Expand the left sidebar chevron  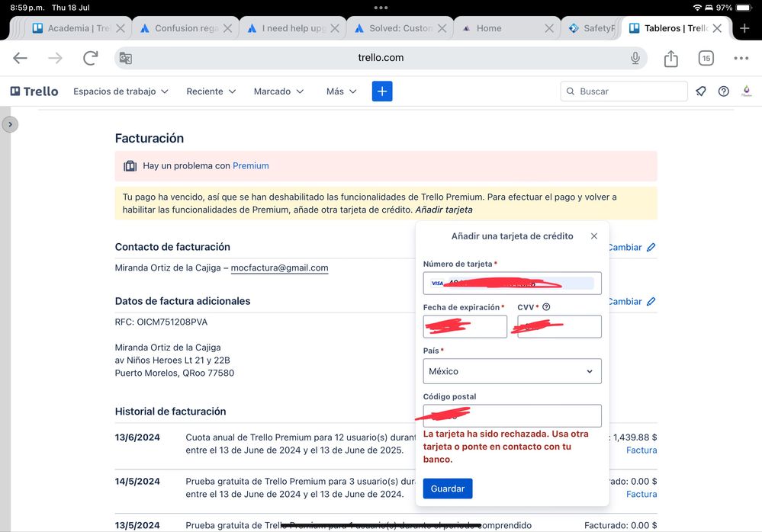10,124
